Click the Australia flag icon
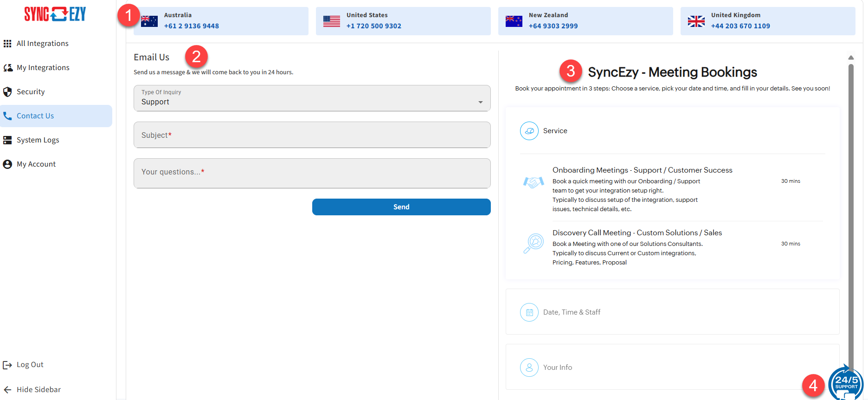This screenshot has height=400, width=868. (149, 21)
